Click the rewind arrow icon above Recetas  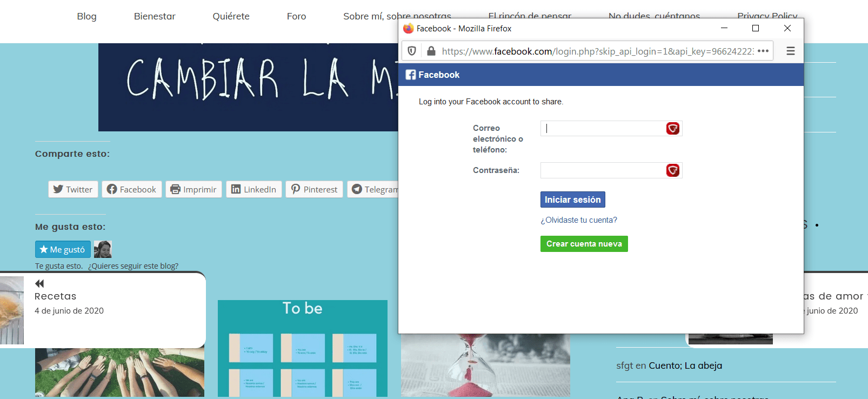pyautogui.click(x=39, y=283)
